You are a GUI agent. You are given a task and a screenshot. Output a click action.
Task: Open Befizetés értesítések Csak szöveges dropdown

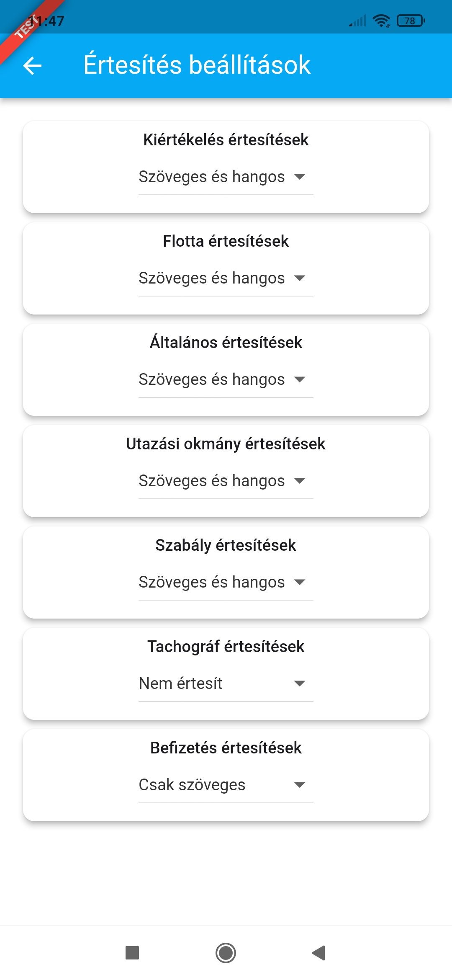[226, 785]
